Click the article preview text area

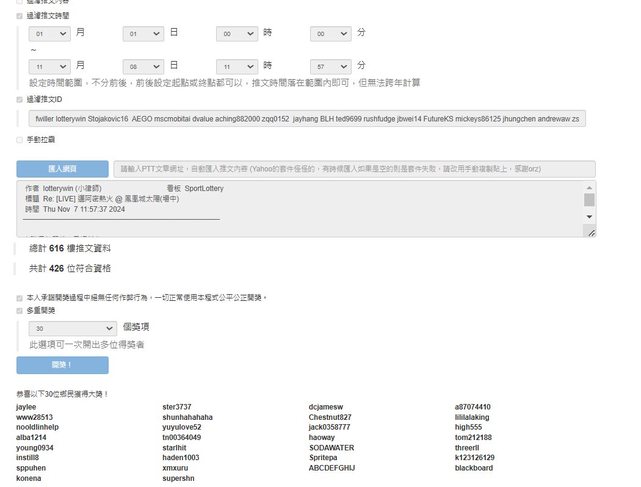(x=300, y=209)
